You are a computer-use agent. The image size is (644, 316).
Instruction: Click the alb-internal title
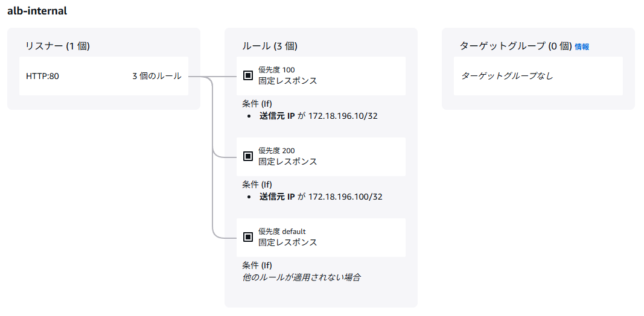[x=37, y=11]
